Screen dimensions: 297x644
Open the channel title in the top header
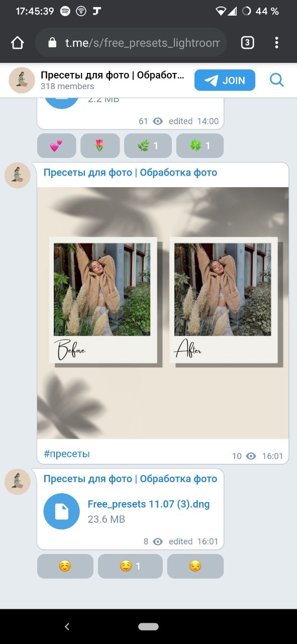(113, 75)
